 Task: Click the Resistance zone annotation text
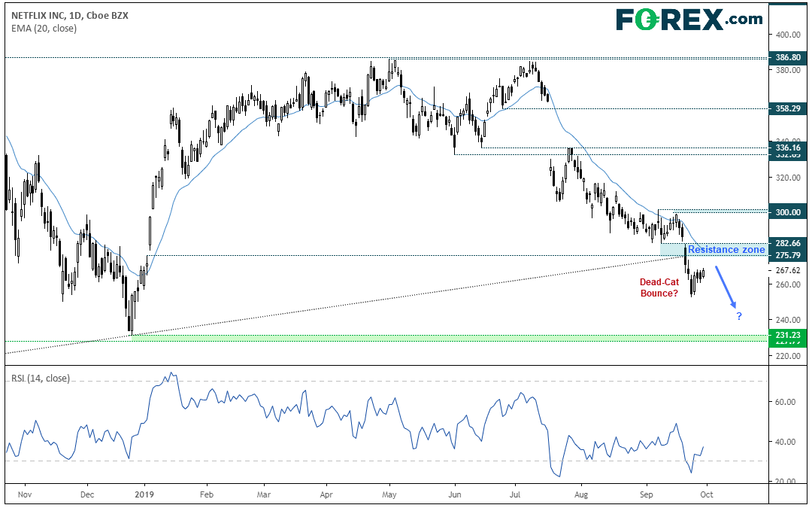[726, 250]
